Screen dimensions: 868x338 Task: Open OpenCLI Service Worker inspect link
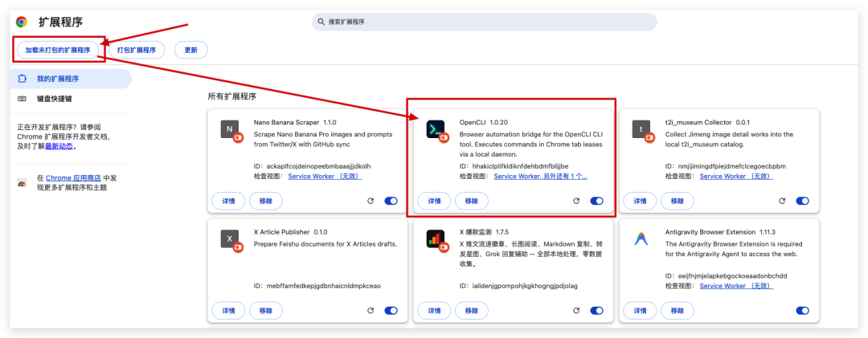click(x=541, y=176)
